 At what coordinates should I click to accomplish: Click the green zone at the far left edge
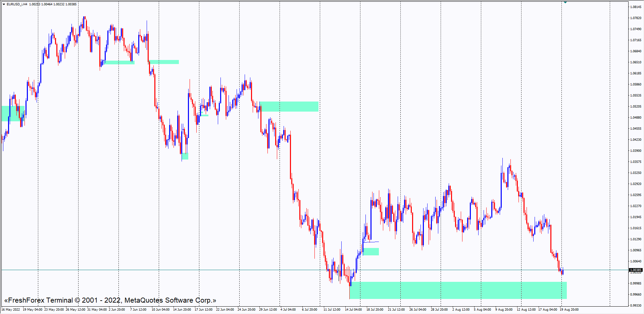[x=10, y=114]
